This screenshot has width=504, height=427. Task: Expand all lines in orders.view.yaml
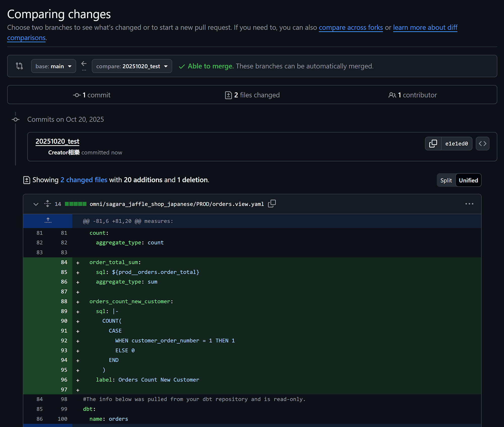[x=47, y=204]
